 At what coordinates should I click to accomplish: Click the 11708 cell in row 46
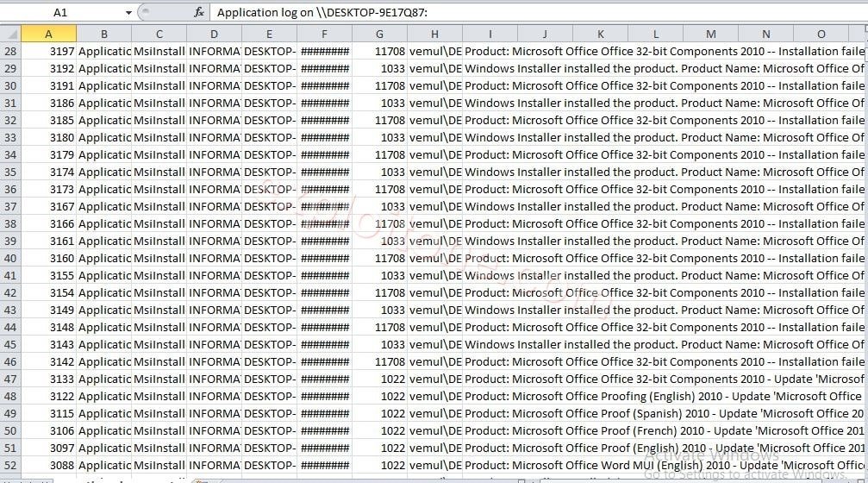379,361
